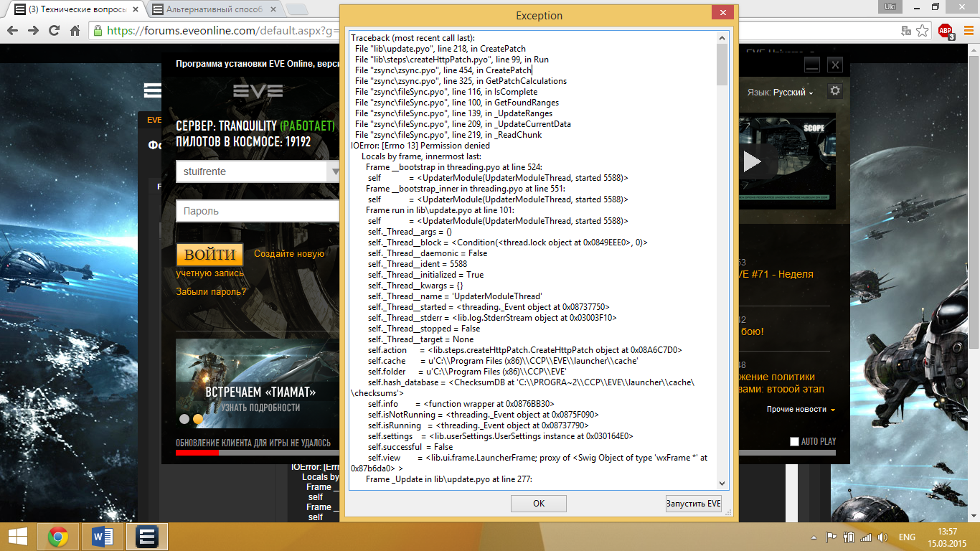The width and height of the screenshot is (980, 551).
Task: Click the 'Встречаем «Тиамат»' banner image
Action: [x=258, y=384]
